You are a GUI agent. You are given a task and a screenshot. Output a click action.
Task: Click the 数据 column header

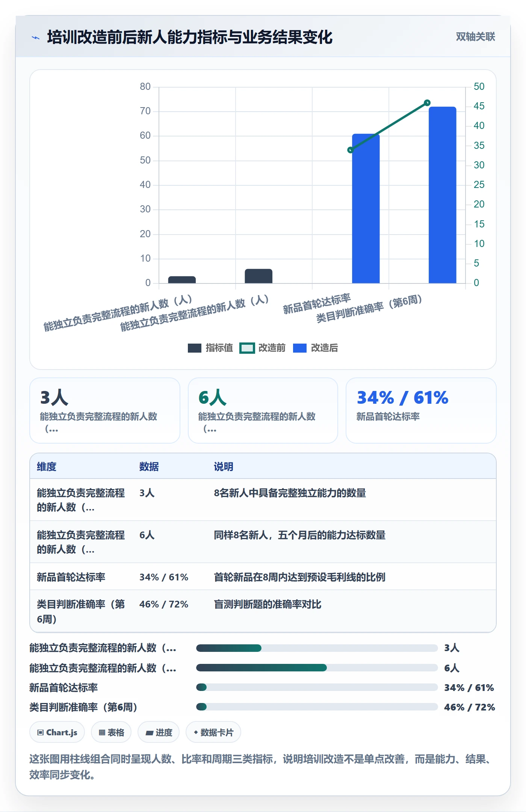(149, 467)
